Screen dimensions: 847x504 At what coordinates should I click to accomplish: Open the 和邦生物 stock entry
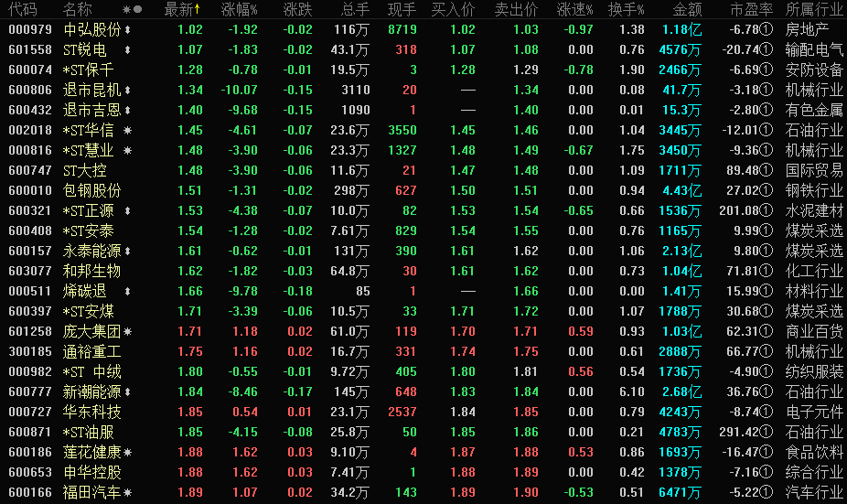pyautogui.click(x=91, y=271)
